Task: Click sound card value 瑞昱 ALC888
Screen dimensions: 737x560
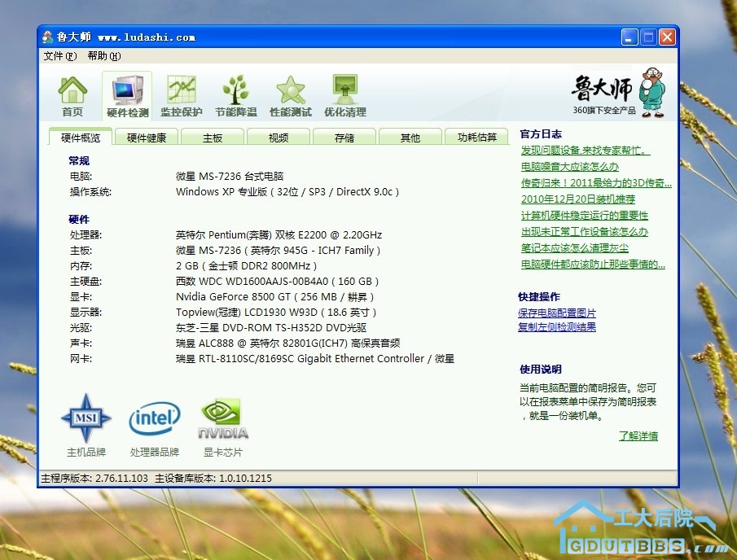Action: (287, 343)
